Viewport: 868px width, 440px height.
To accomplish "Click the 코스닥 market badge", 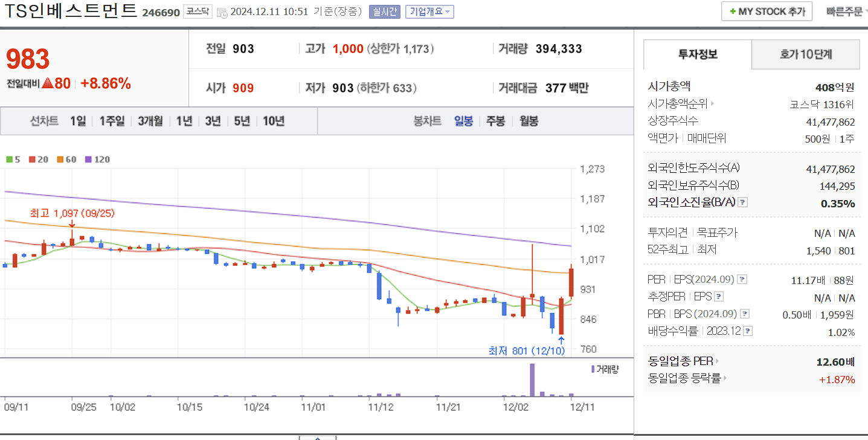I will (x=198, y=10).
